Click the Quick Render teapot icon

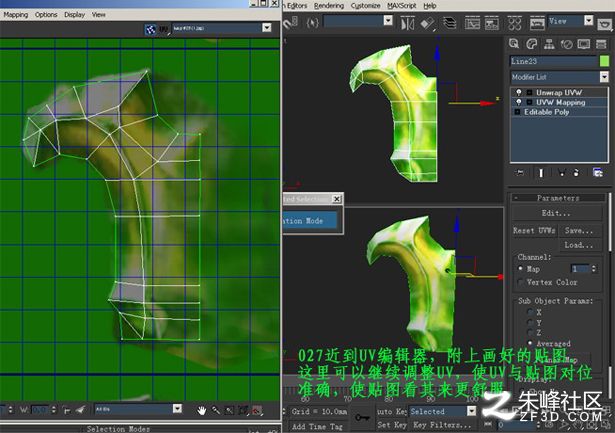(x=606, y=24)
